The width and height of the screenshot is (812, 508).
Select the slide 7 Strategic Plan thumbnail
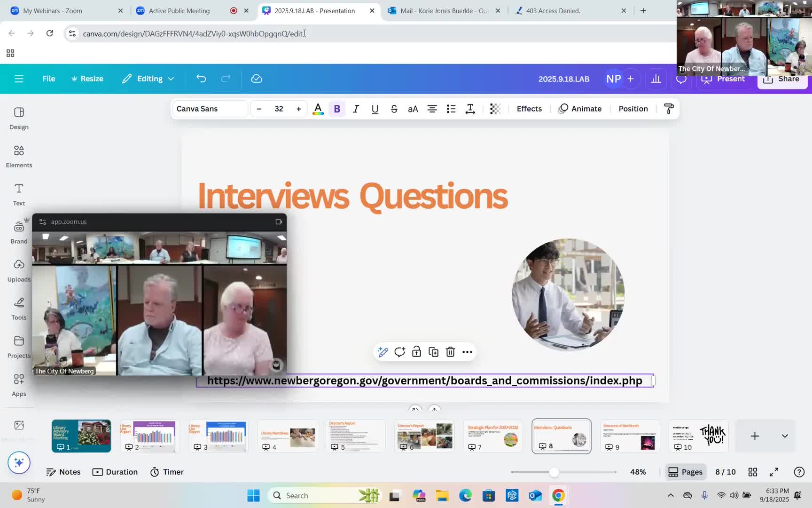click(x=492, y=436)
